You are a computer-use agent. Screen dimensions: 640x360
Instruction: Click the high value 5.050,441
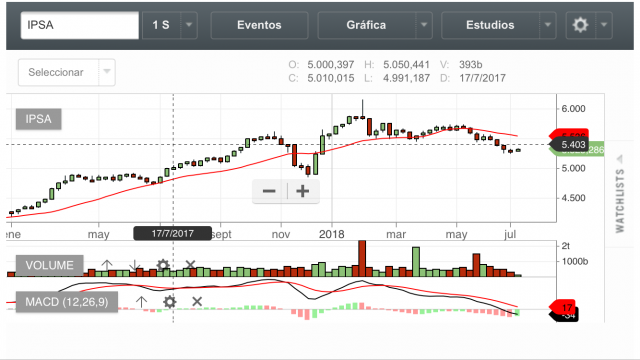406,65
